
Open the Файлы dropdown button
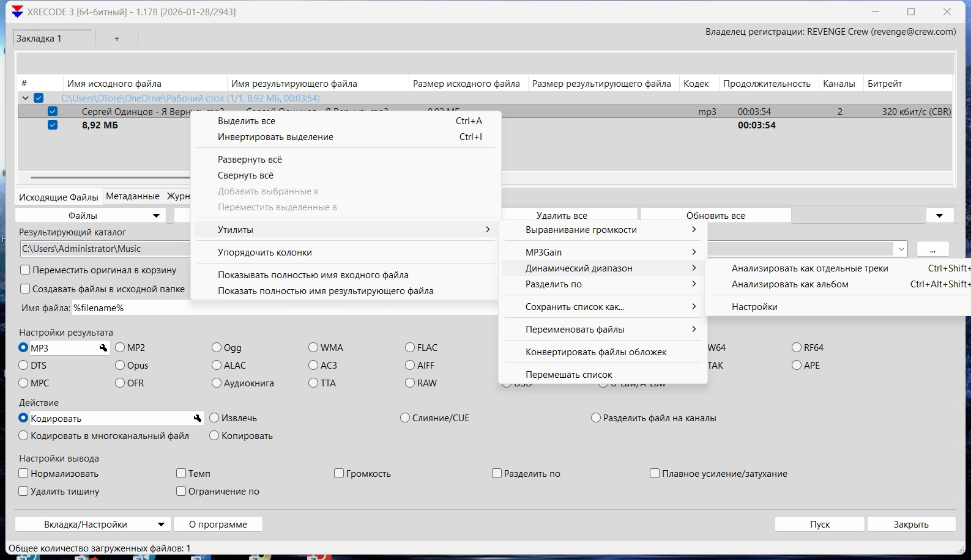pyautogui.click(x=91, y=215)
